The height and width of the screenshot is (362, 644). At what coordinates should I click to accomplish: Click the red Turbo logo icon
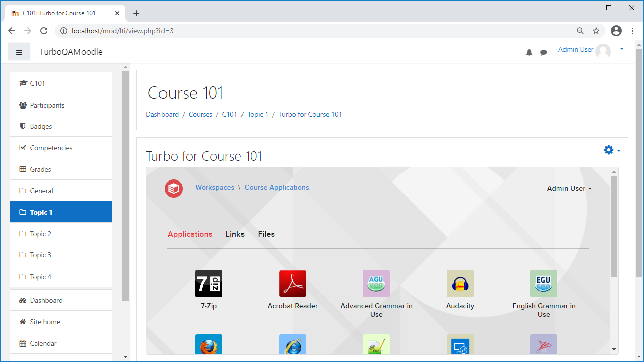coord(173,188)
